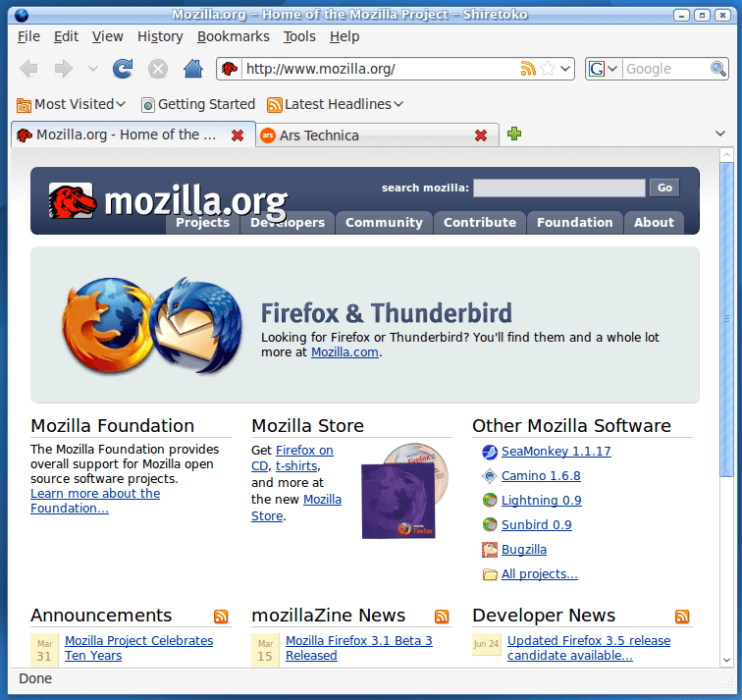Click the red dinosaur mozilla.org logo
Screen dimensions: 742x700
(x=71, y=200)
